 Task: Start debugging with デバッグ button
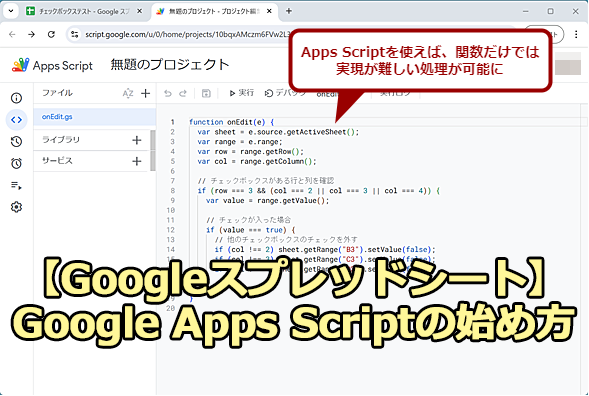(285, 93)
